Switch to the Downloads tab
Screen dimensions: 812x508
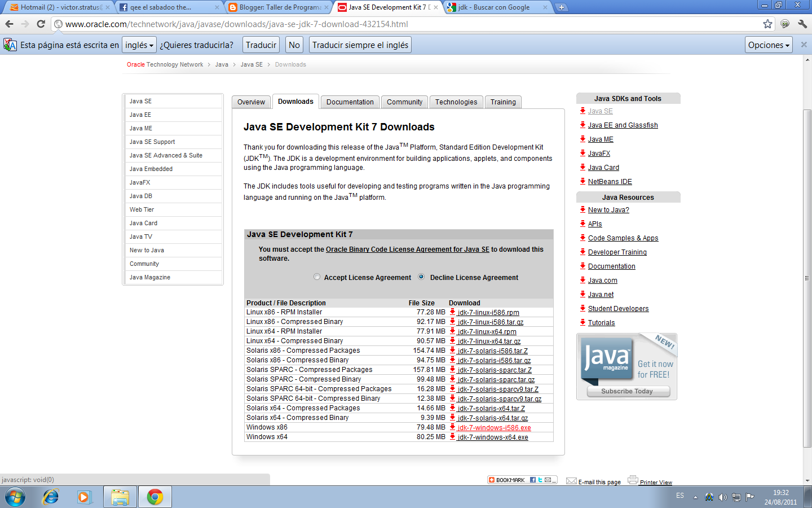[295, 101]
